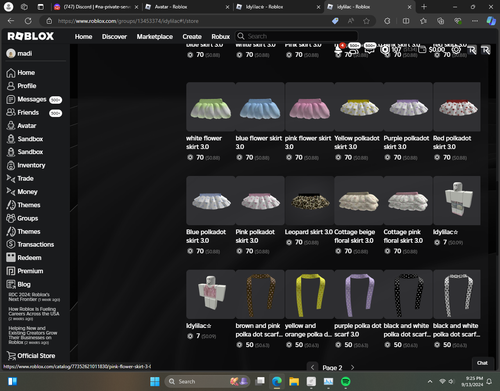Refresh the page
The image size is (500, 391).
(x=28, y=21)
